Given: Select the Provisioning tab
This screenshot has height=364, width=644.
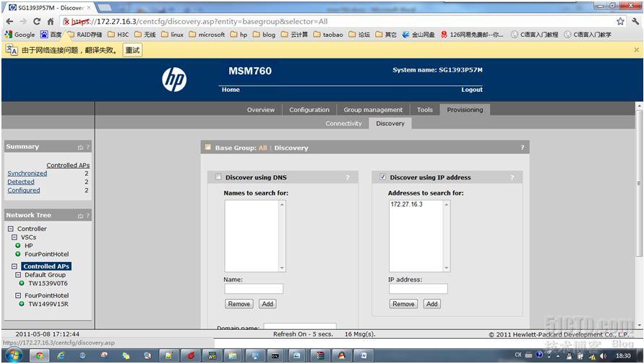Looking at the screenshot, I should pyautogui.click(x=465, y=110).
